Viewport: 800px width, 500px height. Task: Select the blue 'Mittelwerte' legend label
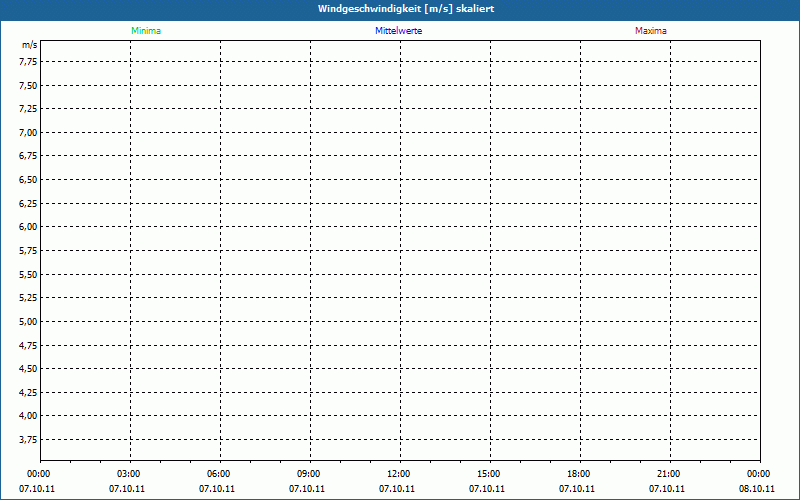click(398, 31)
